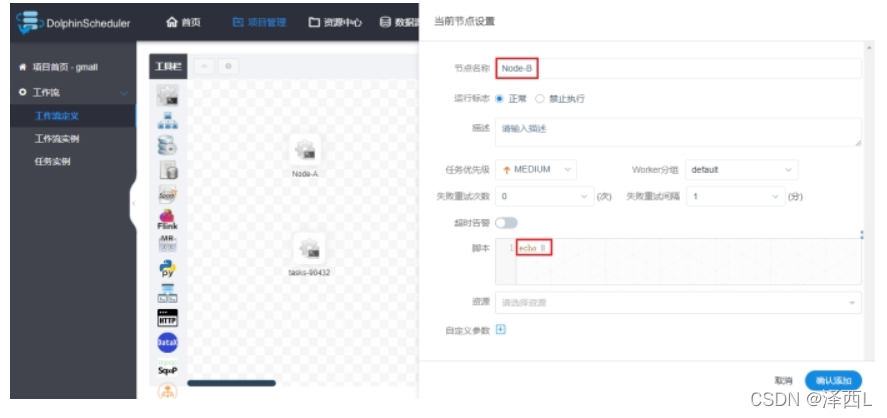The height and width of the screenshot is (418, 887).
Task: Collapse the 工作流 sidebar section chevron
Action: 124,93
